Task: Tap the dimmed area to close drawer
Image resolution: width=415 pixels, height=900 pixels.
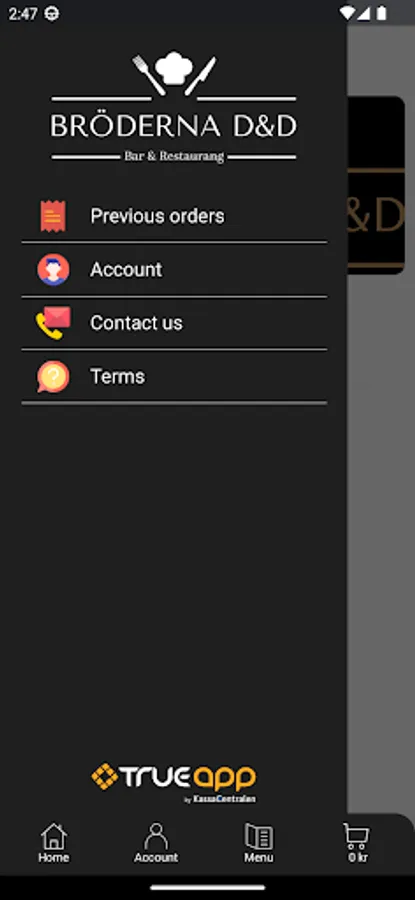Action: (x=381, y=459)
